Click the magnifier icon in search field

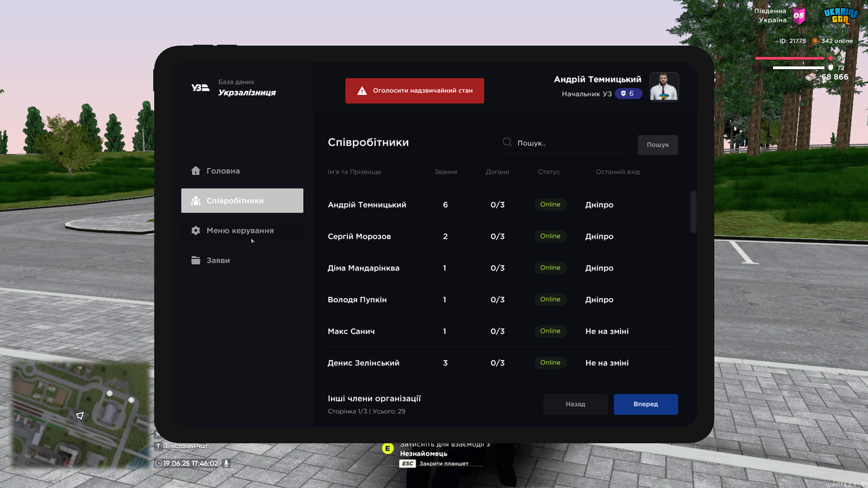click(507, 142)
